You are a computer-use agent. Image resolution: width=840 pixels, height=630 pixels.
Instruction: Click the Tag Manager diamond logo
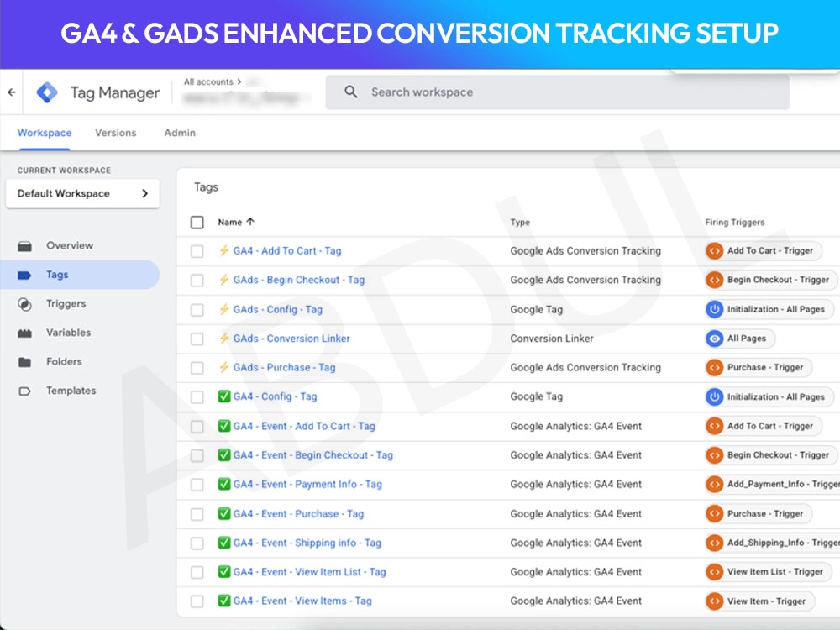click(x=47, y=92)
